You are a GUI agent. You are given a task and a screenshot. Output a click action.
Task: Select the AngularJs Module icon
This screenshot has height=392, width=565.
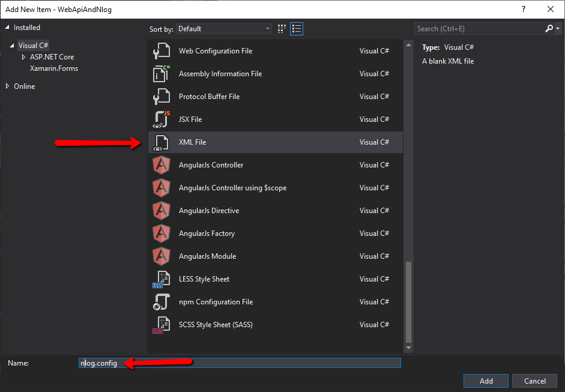[161, 256]
